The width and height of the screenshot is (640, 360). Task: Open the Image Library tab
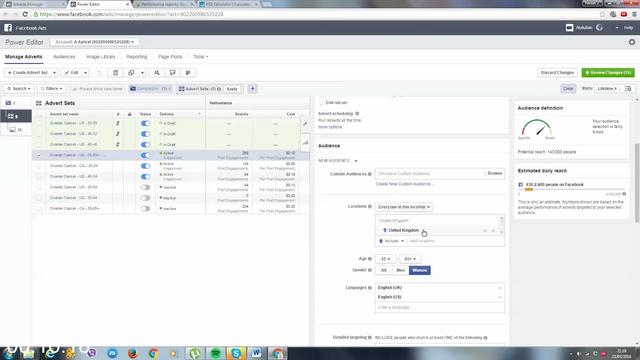101,57
